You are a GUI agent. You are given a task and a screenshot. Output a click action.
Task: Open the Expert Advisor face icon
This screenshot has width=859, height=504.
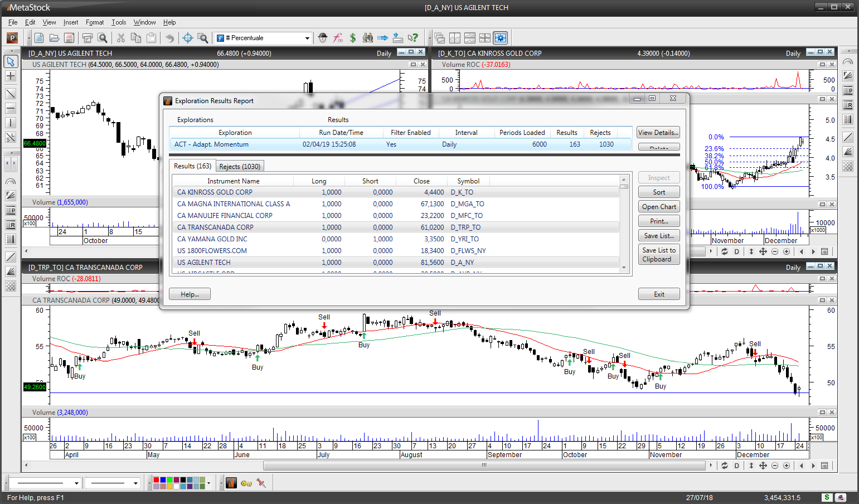click(x=323, y=38)
